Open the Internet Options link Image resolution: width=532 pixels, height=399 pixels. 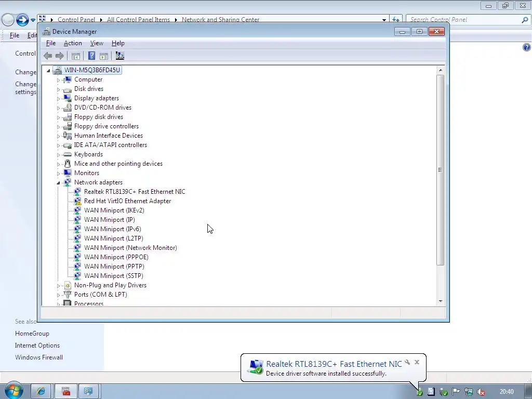point(37,345)
